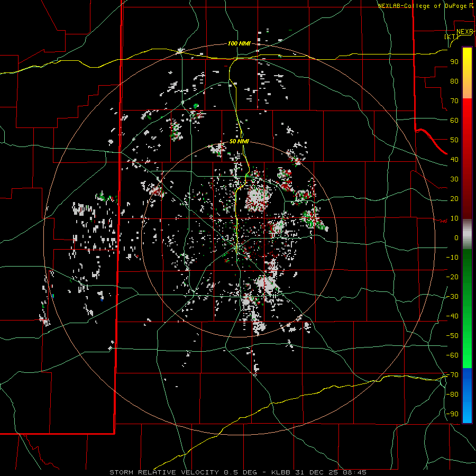Click the 60 value on the velocity scale

coord(454,120)
